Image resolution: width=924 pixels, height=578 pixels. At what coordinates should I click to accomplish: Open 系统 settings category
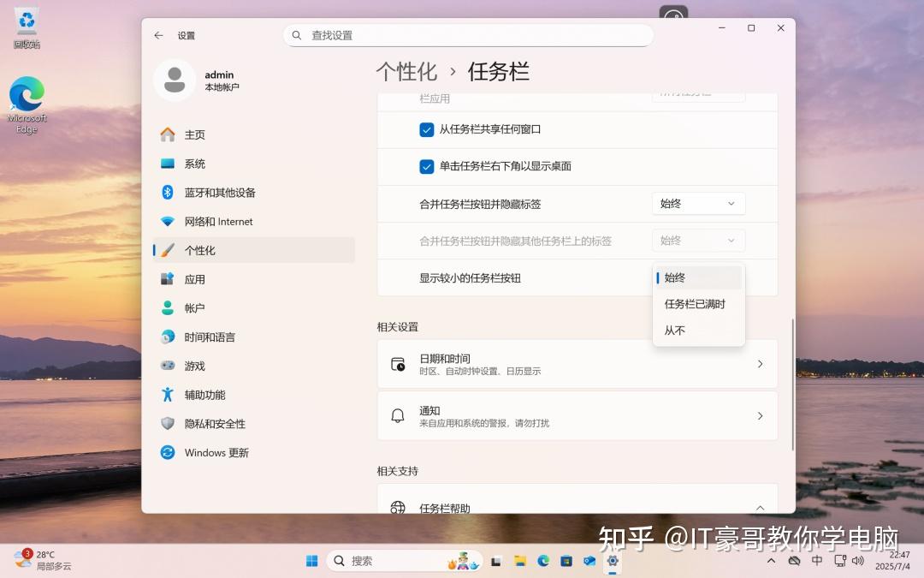click(x=254, y=164)
